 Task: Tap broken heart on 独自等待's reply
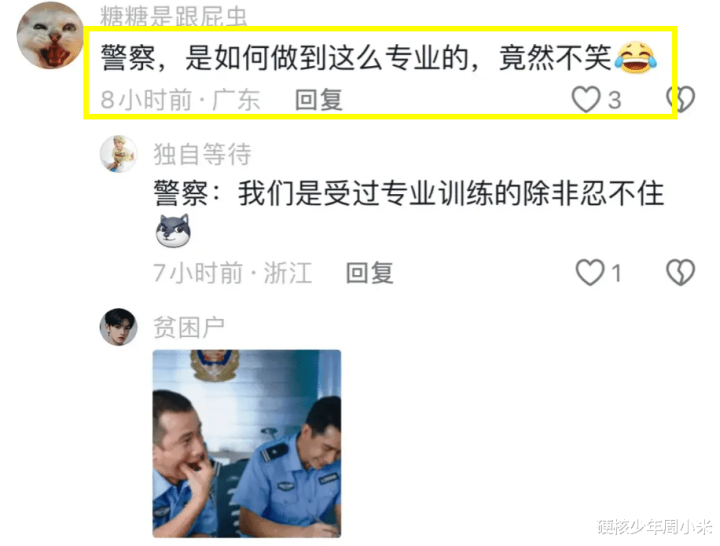681,273
